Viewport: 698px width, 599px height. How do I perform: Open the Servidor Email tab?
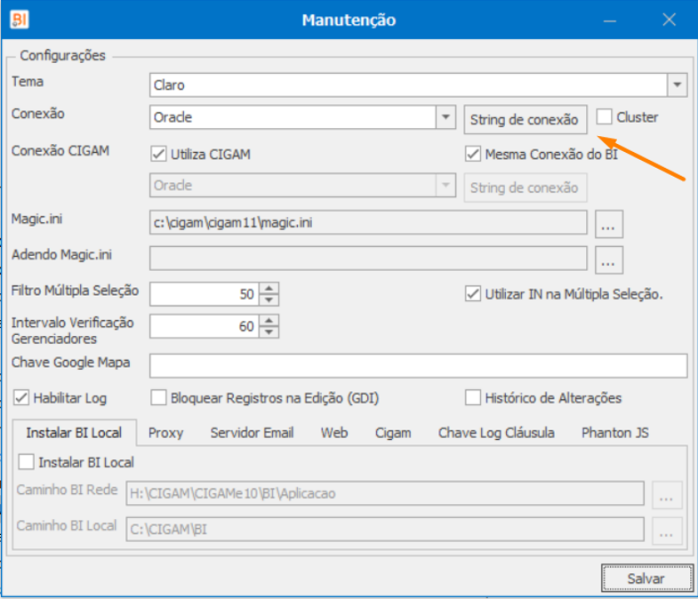coord(252,433)
